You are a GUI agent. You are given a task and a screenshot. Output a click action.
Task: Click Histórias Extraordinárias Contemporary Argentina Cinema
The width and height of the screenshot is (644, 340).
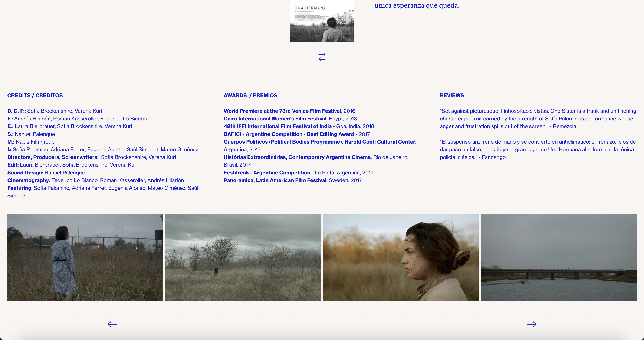(297, 157)
